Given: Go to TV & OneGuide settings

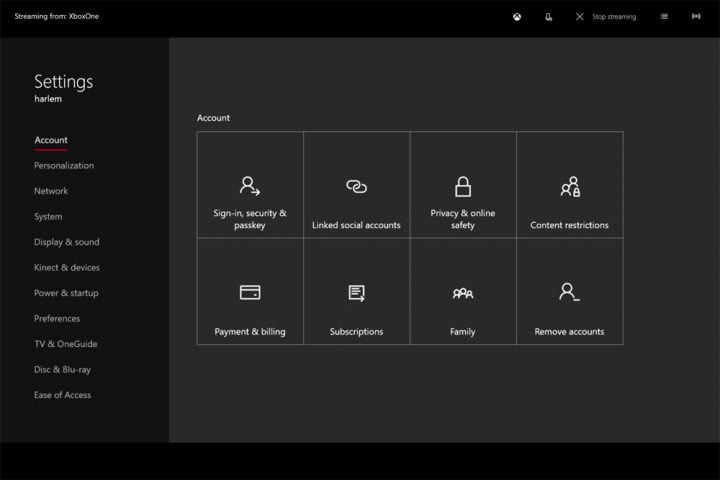Looking at the screenshot, I should tap(66, 344).
